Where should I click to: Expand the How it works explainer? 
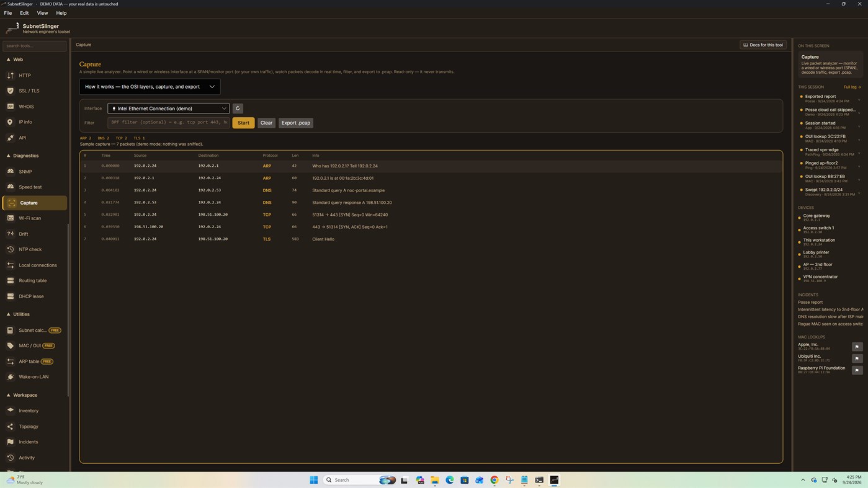tap(150, 87)
